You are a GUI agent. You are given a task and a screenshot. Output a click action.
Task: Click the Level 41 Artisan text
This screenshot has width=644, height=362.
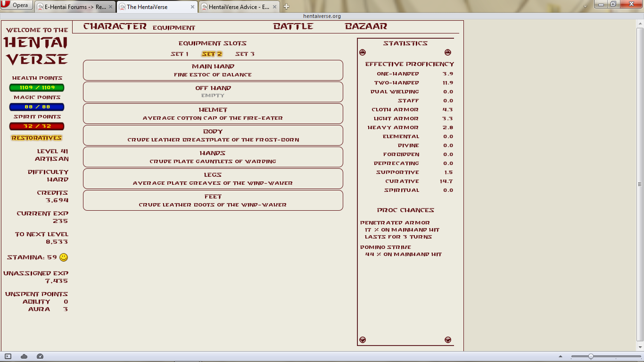click(x=52, y=155)
